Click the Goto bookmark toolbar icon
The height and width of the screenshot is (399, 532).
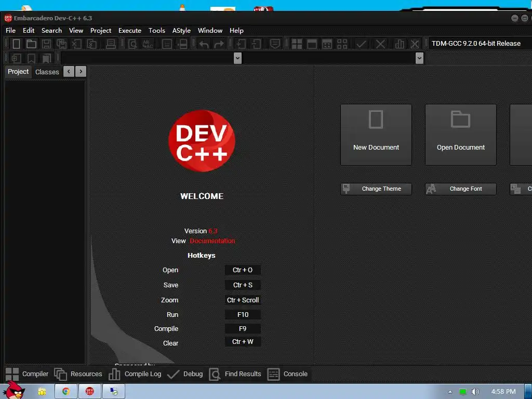(46, 58)
